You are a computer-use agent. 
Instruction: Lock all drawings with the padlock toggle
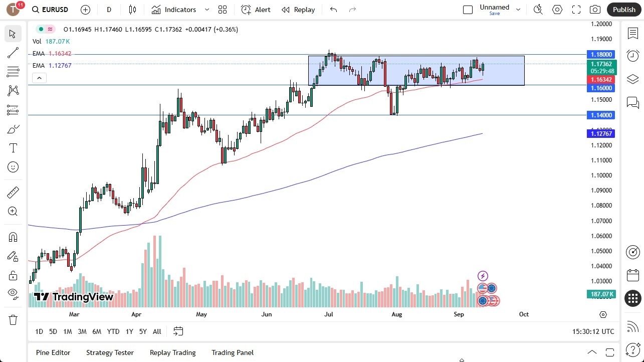[x=13, y=275]
